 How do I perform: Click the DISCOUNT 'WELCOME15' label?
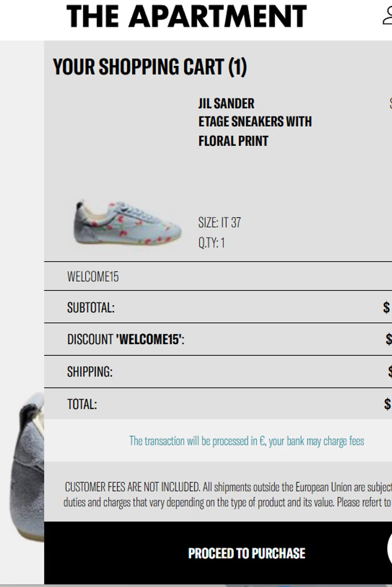point(126,339)
